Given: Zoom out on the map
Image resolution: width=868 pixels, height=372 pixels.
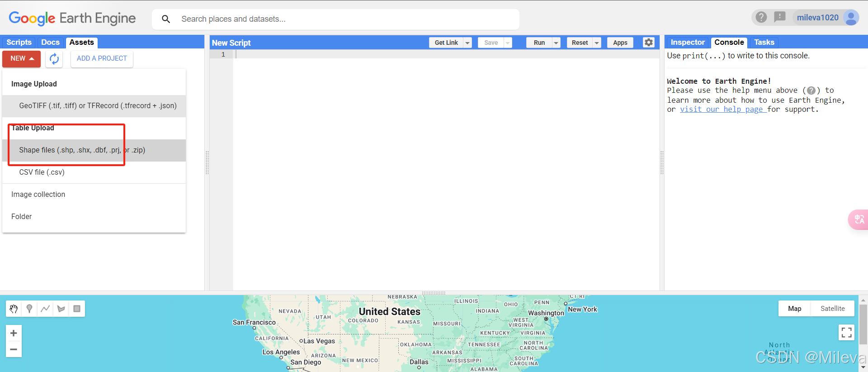Looking at the screenshot, I should click(14, 349).
